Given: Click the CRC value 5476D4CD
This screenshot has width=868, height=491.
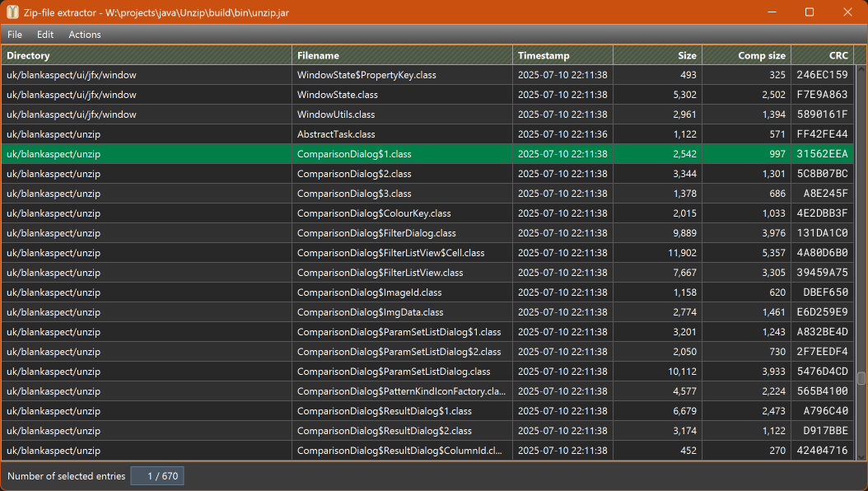Looking at the screenshot, I should point(822,372).
